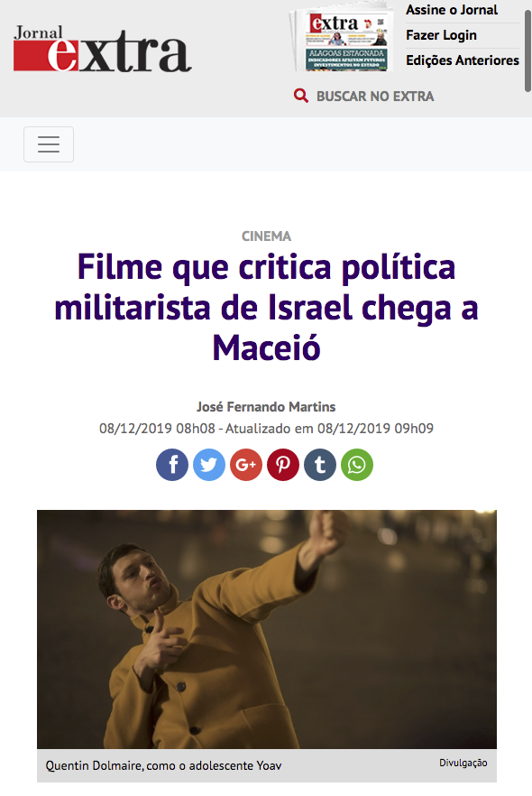Pin article with Pinterest icon

[x=283, y=465]
